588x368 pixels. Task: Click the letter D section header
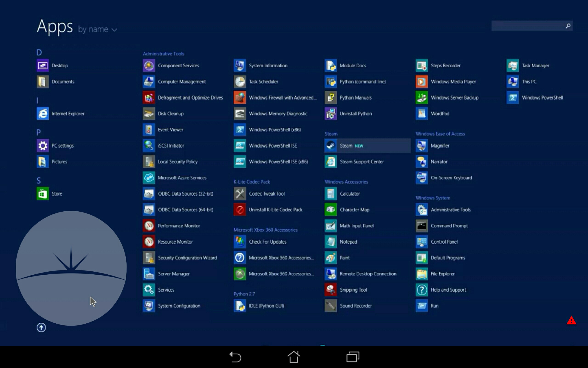pos(39,53)
